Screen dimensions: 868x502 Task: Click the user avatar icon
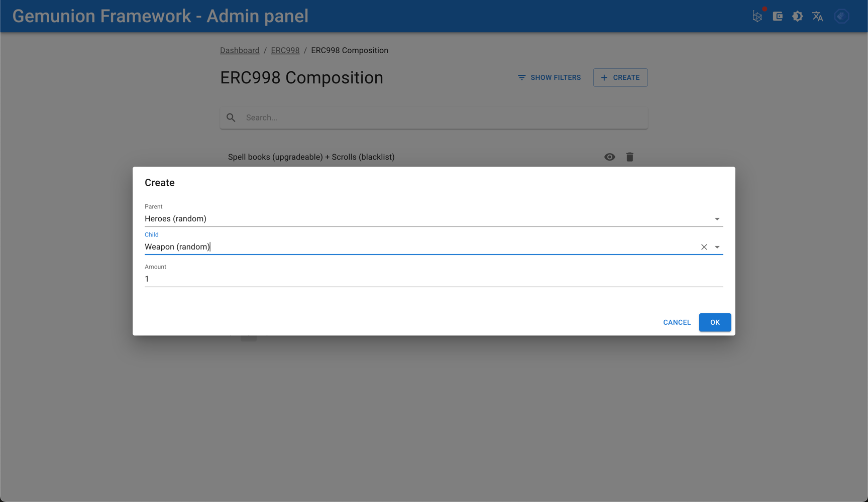point(842,17)
